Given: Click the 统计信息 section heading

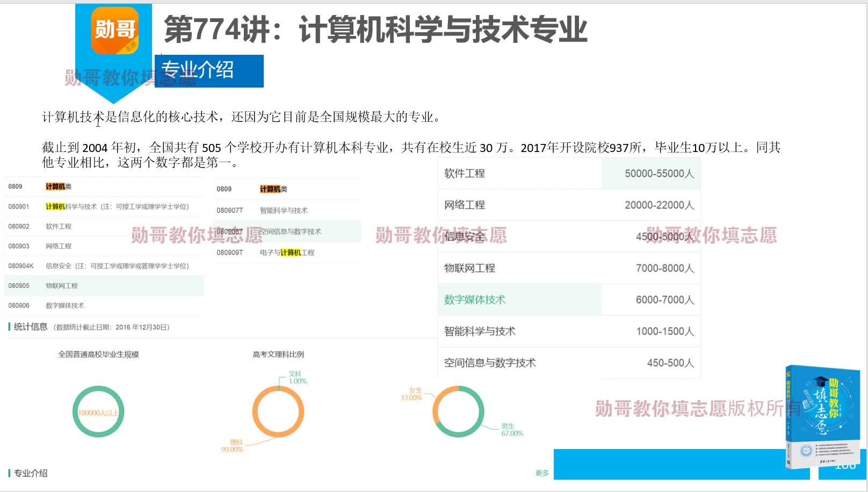Looking at the screenshot, I should coord(31,327).
